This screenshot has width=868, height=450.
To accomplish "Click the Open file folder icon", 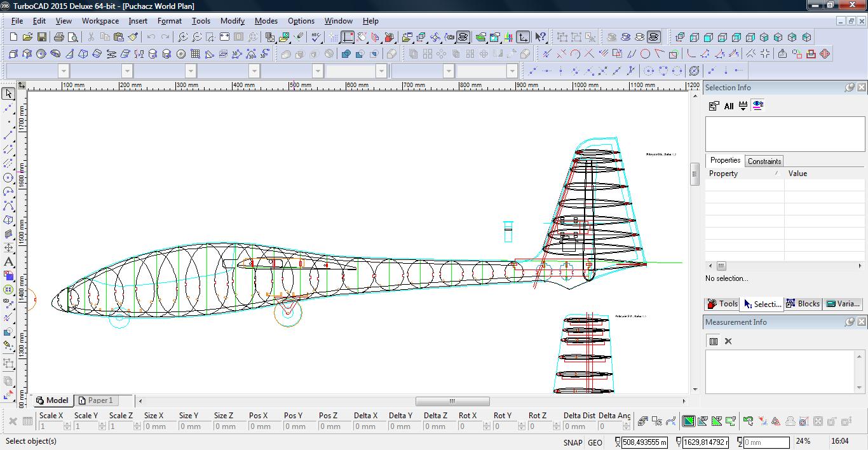I will coord(27,37).
